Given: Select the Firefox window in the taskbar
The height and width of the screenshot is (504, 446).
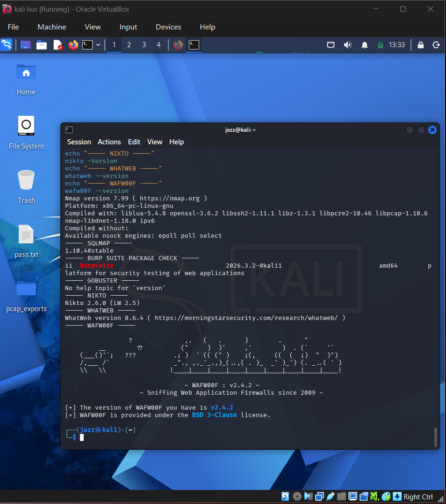Looking at the screenshot, I should coord(178,45).
